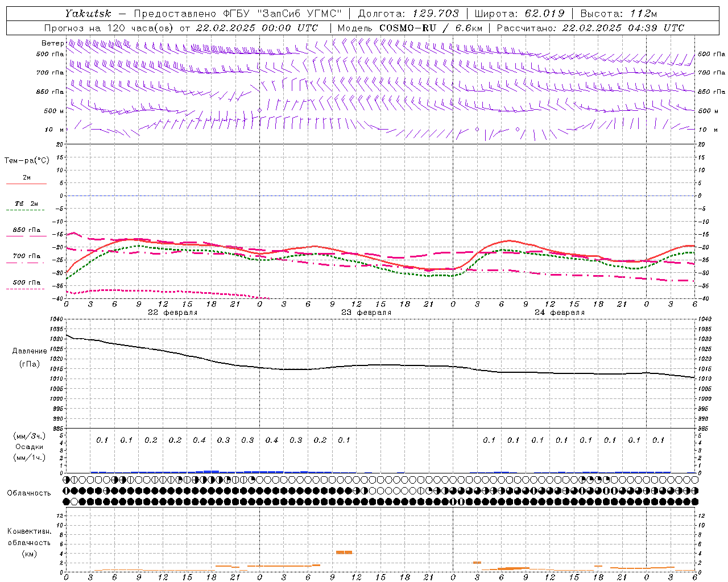This screenshot has width=728, height=582.
Task: Click the Прогноз на 120 часа(ов) text
Action: pos(109,28)
